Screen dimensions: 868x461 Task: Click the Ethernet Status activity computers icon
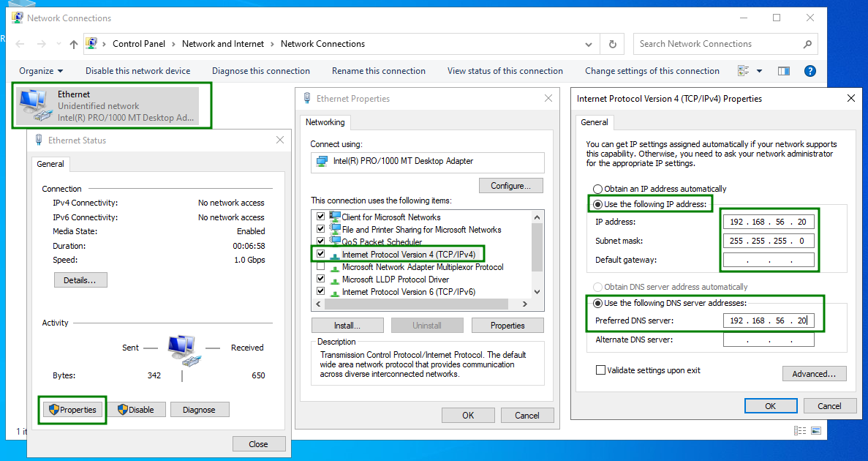click(183, 350)
